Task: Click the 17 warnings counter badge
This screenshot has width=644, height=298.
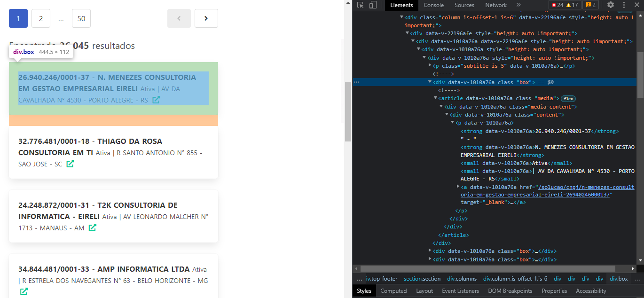Action: [572, 5]
